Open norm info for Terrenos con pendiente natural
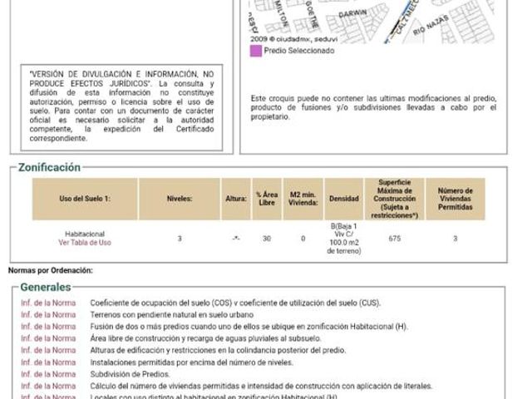532x399 pixels. pos(48,315)
